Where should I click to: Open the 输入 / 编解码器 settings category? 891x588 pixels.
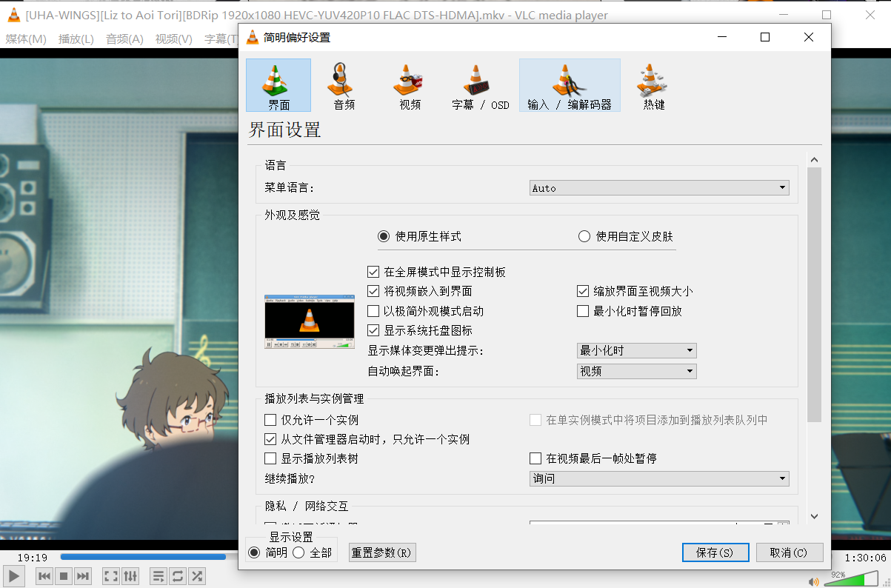[x=570, y=86]
